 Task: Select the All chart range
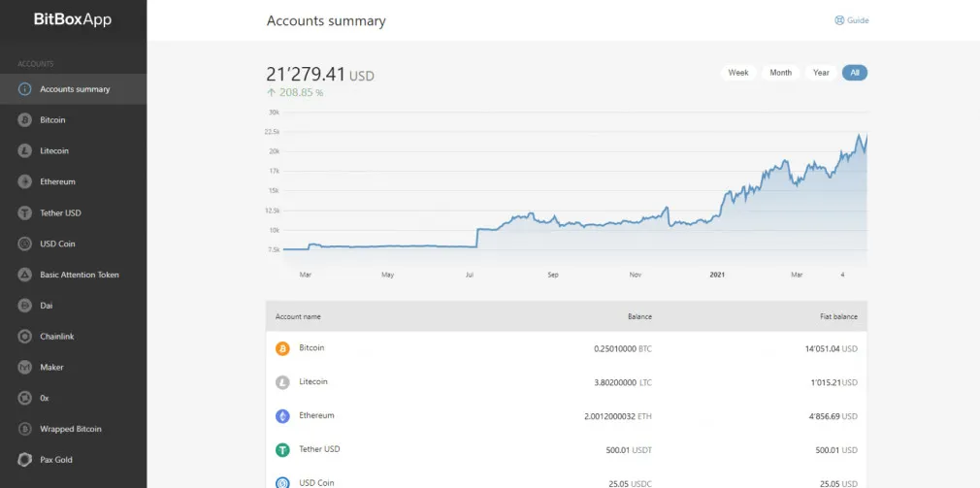[855, 73]
